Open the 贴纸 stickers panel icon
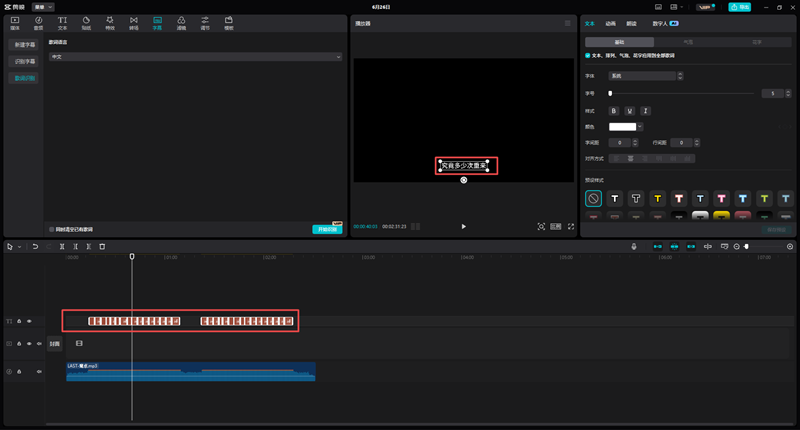This screenshot has height=430, width=800. point(86,21)
